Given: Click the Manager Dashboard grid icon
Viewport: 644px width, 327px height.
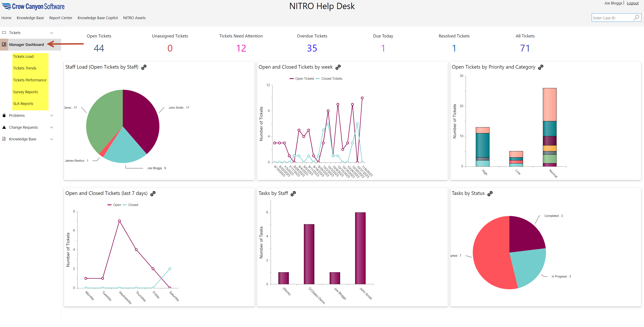Looking at the screenshot, I should [4, 44].
